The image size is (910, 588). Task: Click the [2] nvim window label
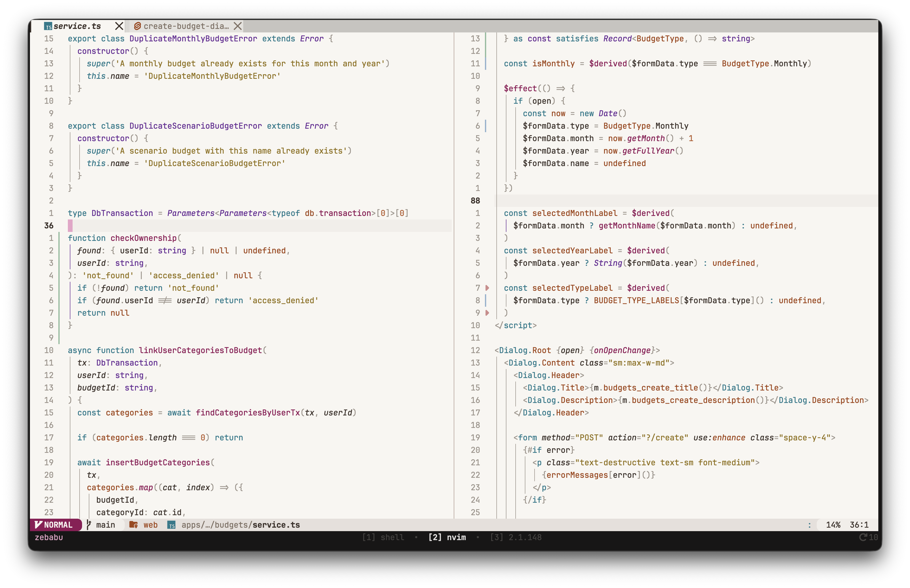coord(447,537)
